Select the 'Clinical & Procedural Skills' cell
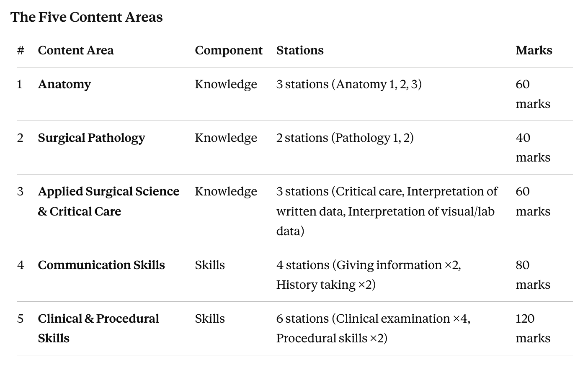 pyautogui.click(x=98, y=328)
